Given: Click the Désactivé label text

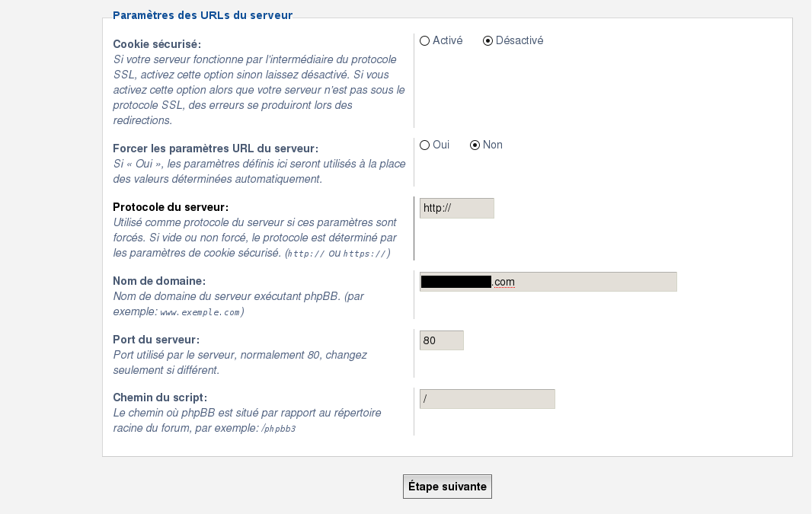Looking at the screenshot, I should click(519, 40).
